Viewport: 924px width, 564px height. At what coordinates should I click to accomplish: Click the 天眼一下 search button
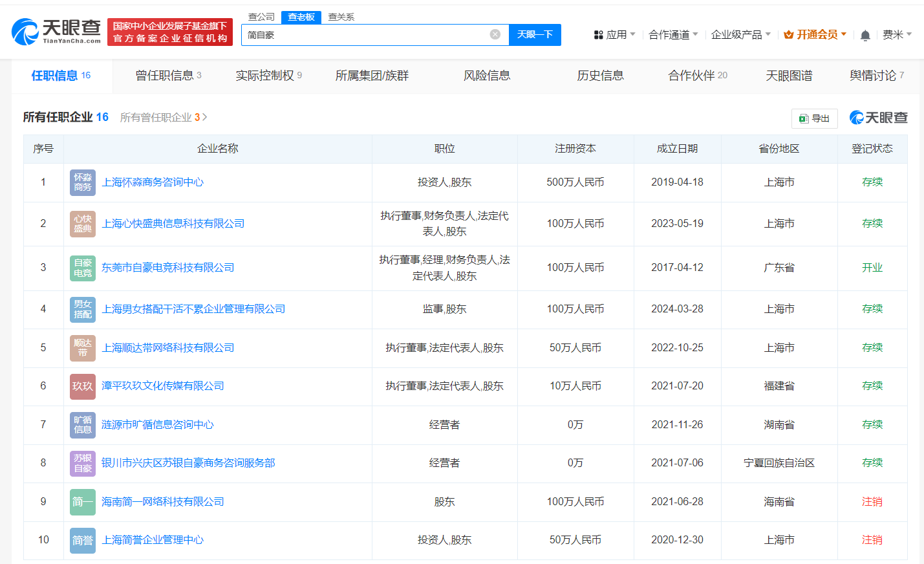(535, 34)
